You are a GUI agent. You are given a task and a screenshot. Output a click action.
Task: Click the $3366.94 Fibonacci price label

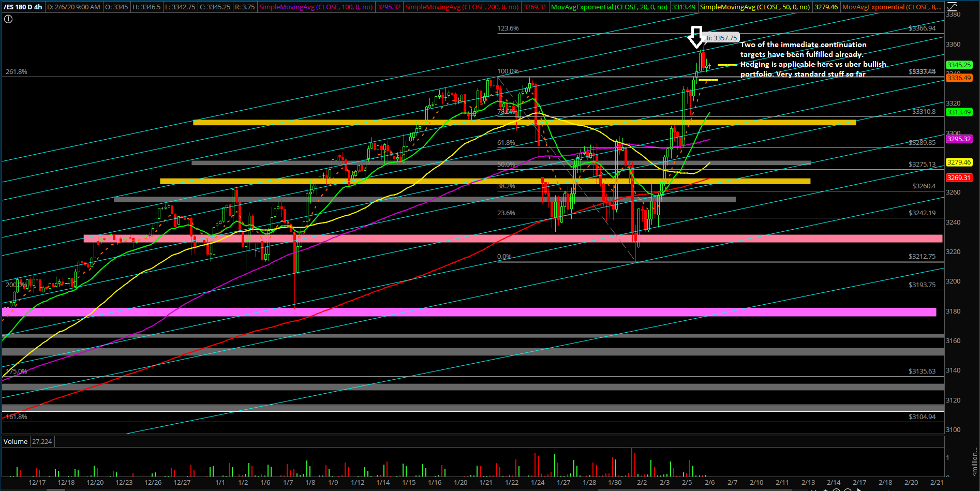coord(922,28)
